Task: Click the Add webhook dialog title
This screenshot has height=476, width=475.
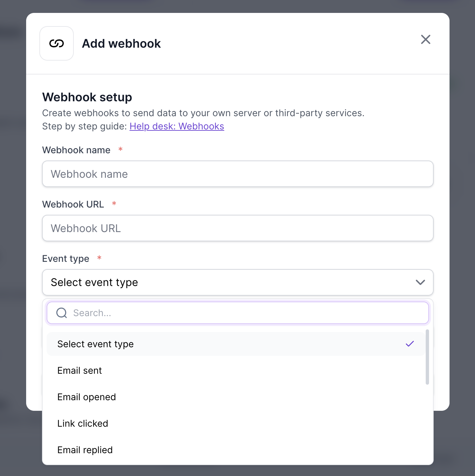Action: pos(121,44)
